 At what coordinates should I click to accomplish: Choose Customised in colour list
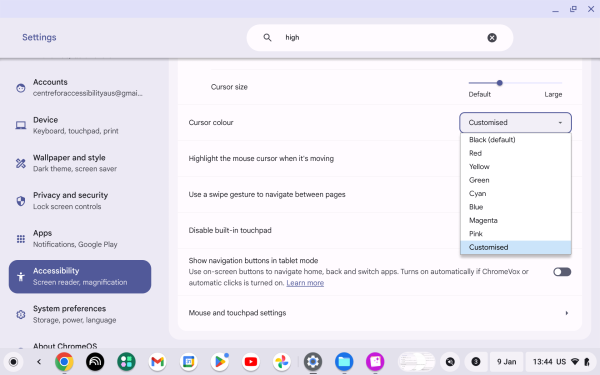click(x=515, y=247)
